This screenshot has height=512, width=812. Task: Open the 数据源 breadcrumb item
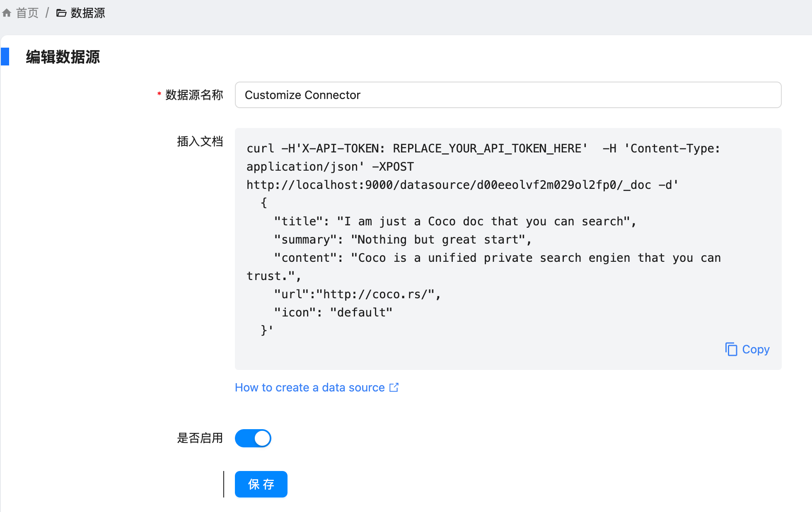pyautogui.click(x=87, y=13)
